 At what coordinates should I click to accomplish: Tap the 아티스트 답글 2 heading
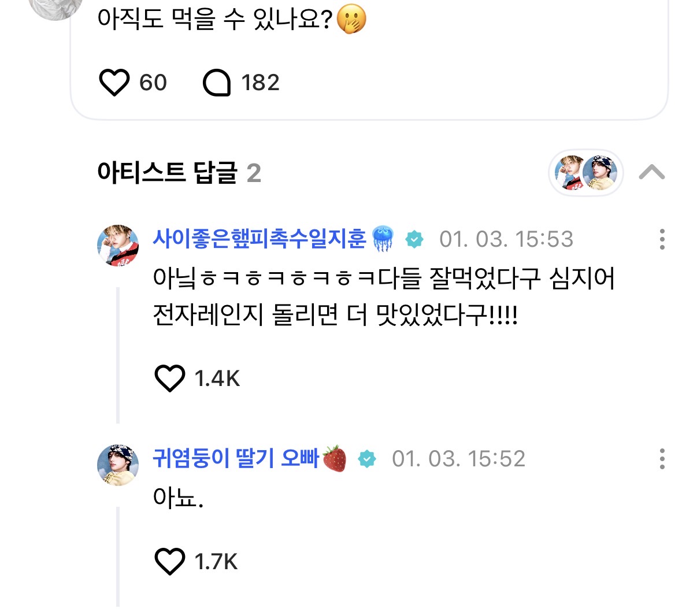pos(179,172)
